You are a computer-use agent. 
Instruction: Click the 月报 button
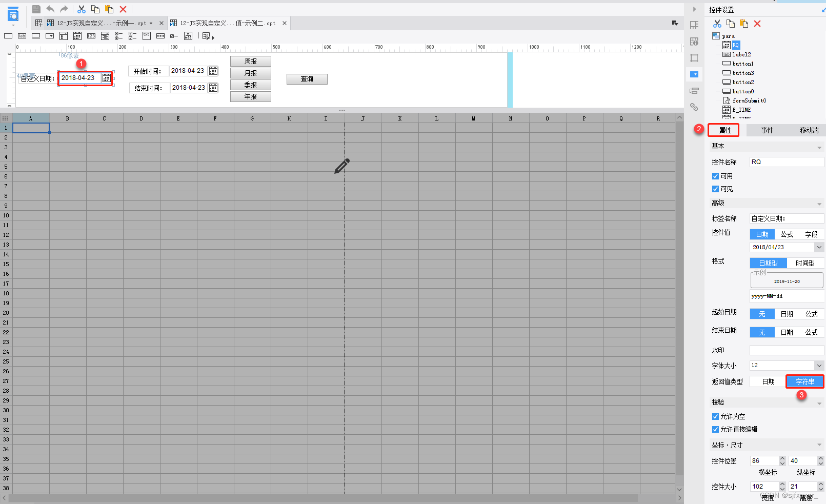251,73
